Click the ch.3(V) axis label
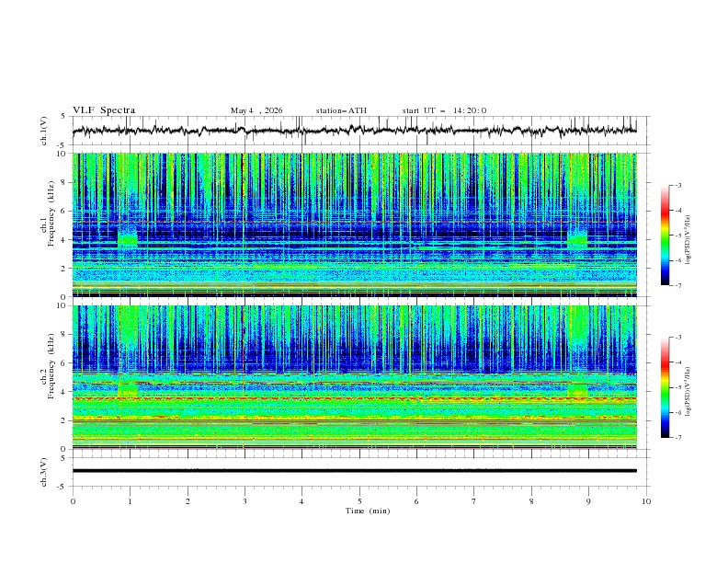Screen dimensions: 728x563 [44, 472]
